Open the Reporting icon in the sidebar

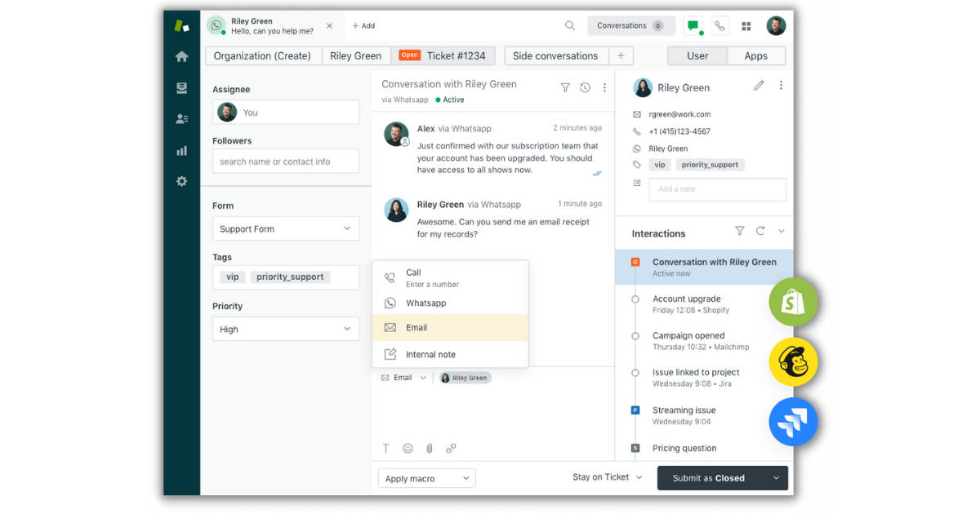(x=181, y=149)
